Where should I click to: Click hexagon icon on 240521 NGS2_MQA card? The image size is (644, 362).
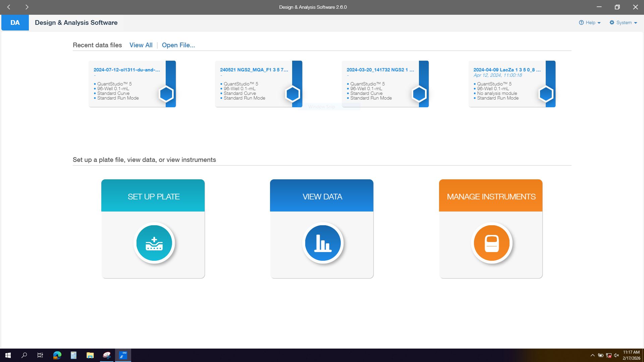292,94
